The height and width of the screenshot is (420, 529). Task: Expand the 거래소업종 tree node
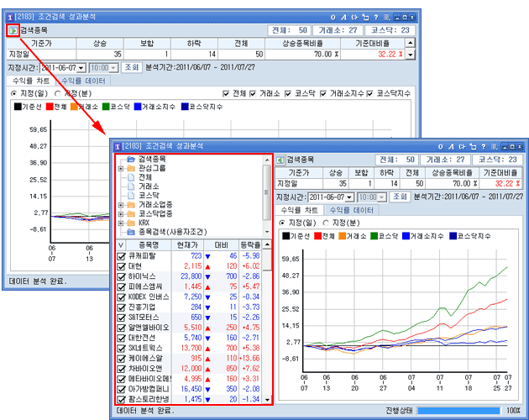(121, 204)
